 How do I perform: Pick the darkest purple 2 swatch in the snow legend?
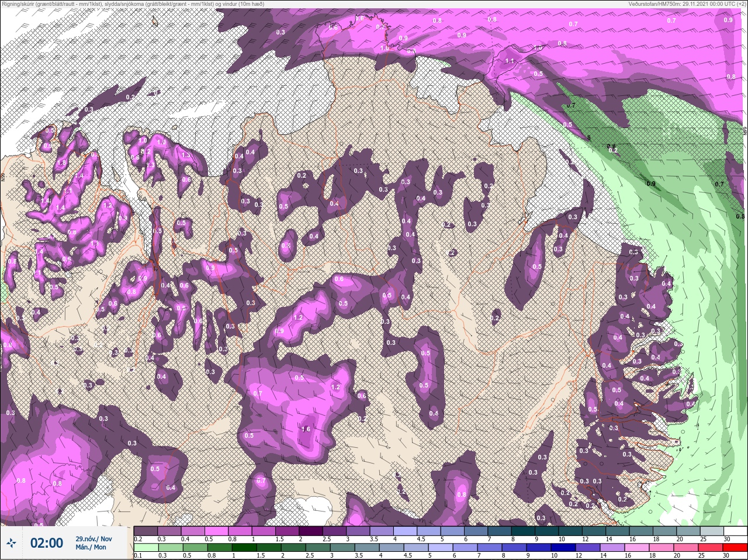pos(311,530)
